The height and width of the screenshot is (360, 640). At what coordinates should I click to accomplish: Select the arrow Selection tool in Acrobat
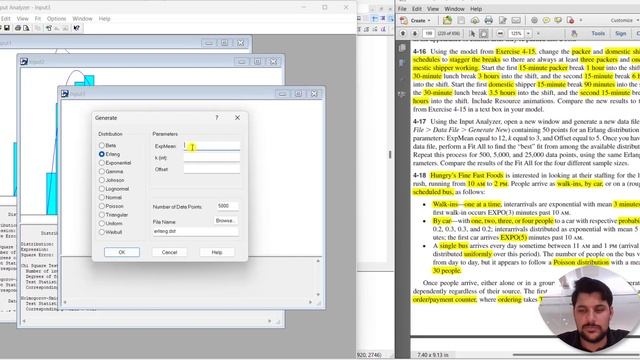(x=472, y=33)
